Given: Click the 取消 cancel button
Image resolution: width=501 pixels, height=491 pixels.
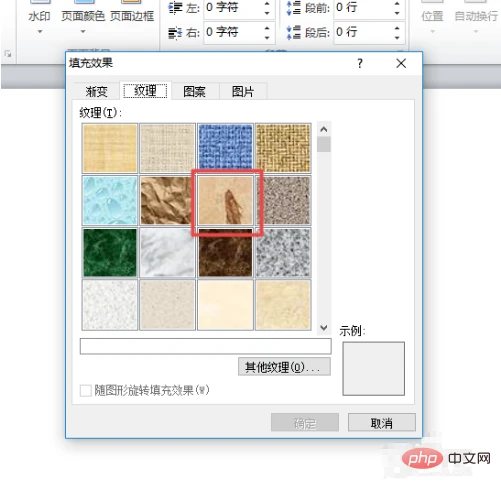Looking at the screenshot, I should (x=382, y=423).
